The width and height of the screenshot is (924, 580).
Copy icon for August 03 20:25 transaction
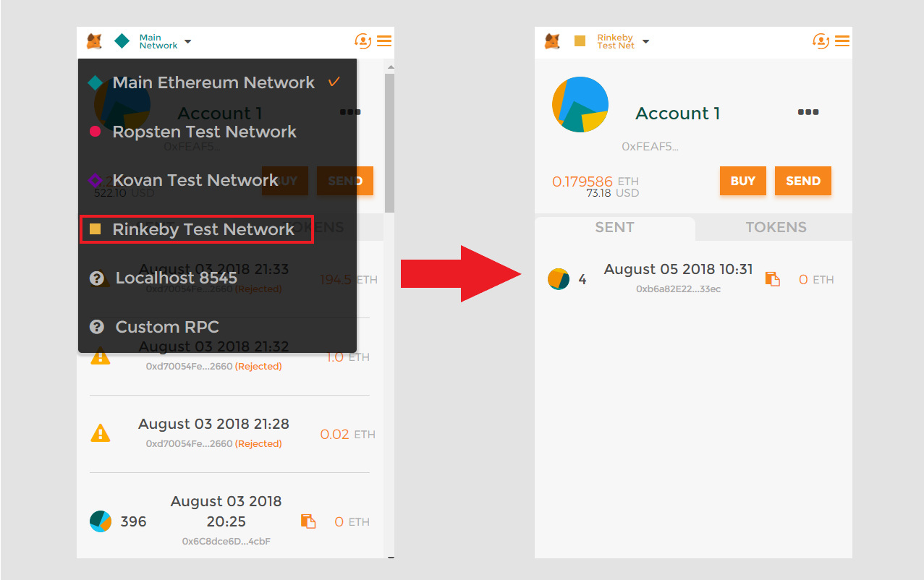(x=308, y=521)
